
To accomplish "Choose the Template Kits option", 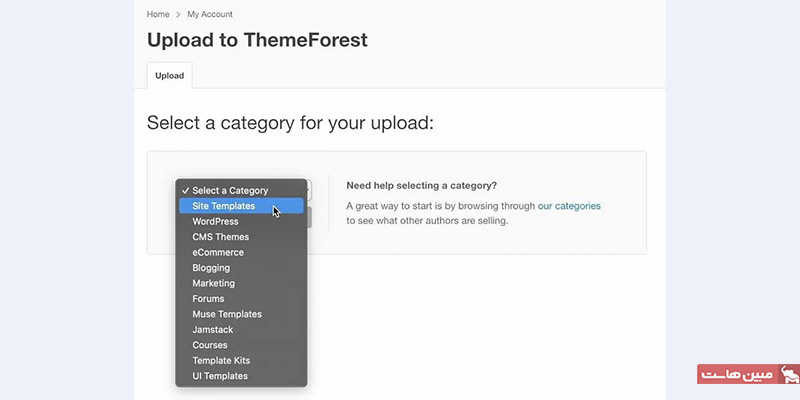I will click(x=221, y=360).
